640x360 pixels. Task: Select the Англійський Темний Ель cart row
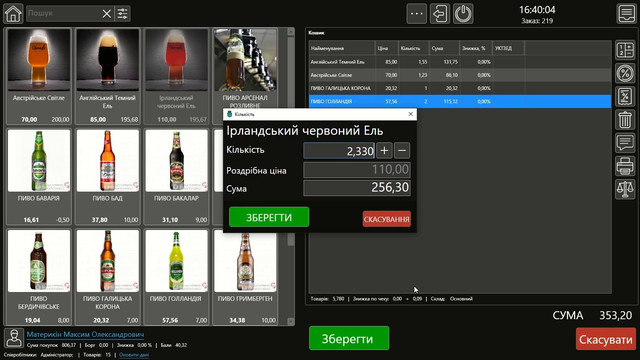coord(460,62)
